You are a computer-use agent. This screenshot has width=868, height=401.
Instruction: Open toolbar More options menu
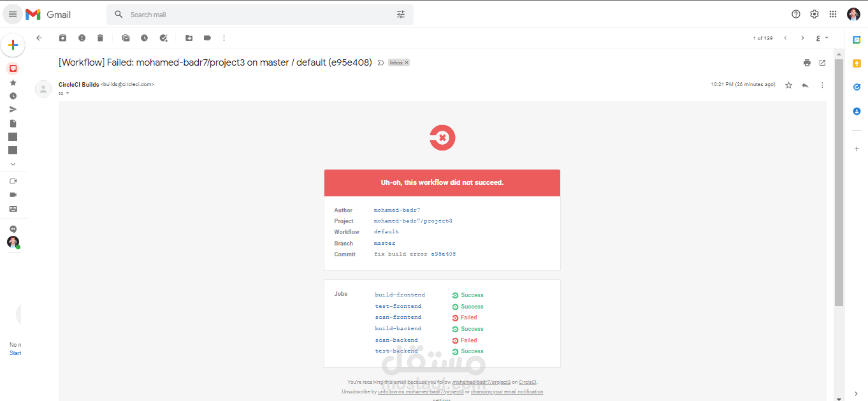tap(224, 38)
